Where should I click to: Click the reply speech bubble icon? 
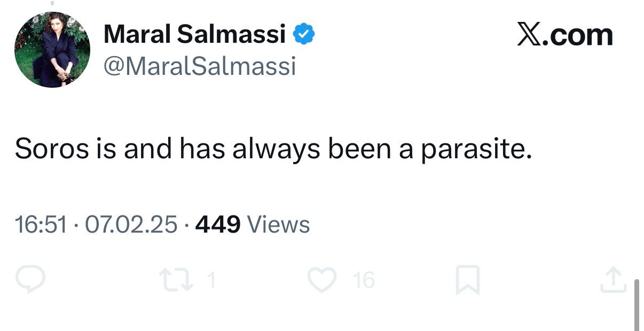point(30,280)
